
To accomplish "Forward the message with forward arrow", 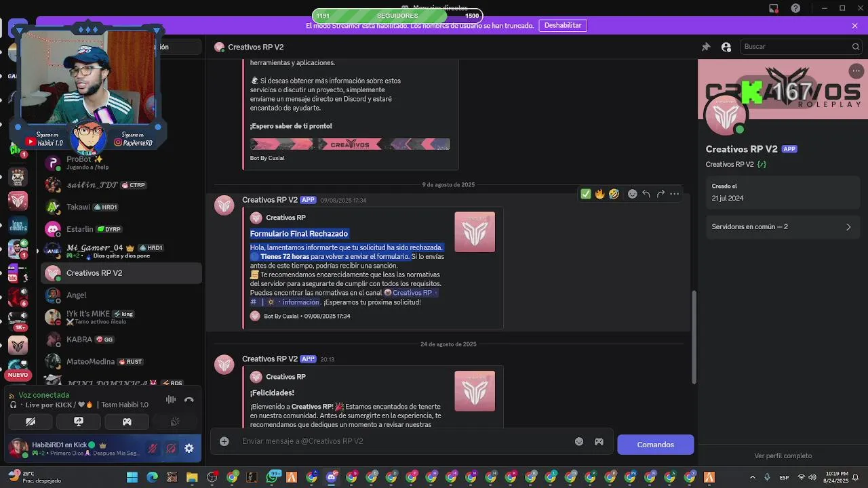I will point(660,194).
